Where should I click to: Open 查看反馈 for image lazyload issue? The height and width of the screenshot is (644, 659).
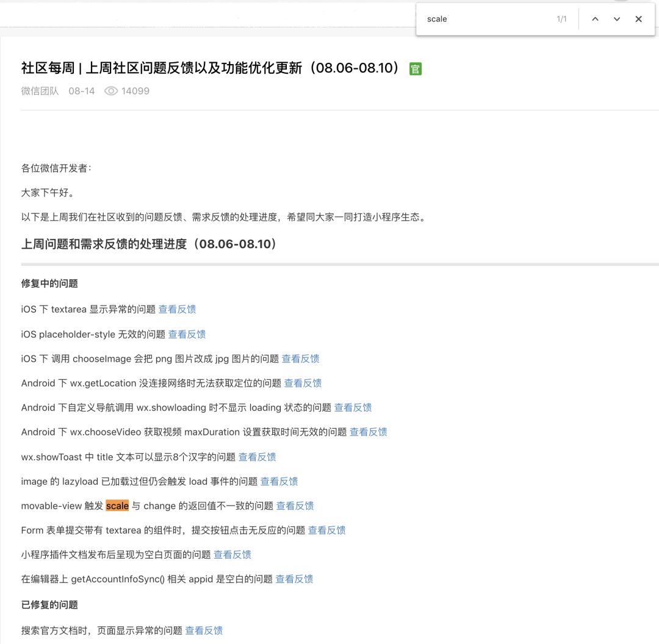[279, 481]
